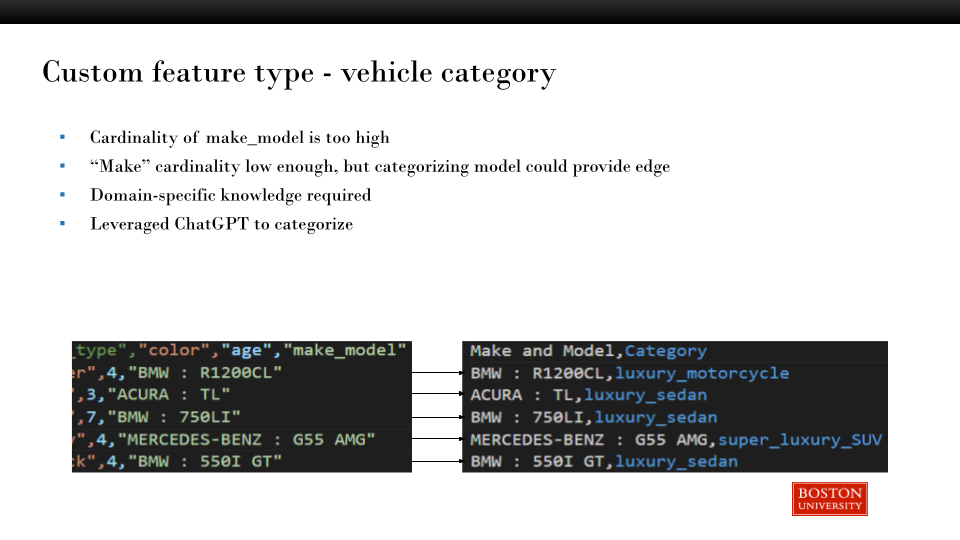The width and height of the screenshot is (960, 540).
Task: Click 'ACURA : TL' in the right table
Action: click(522, 395)
